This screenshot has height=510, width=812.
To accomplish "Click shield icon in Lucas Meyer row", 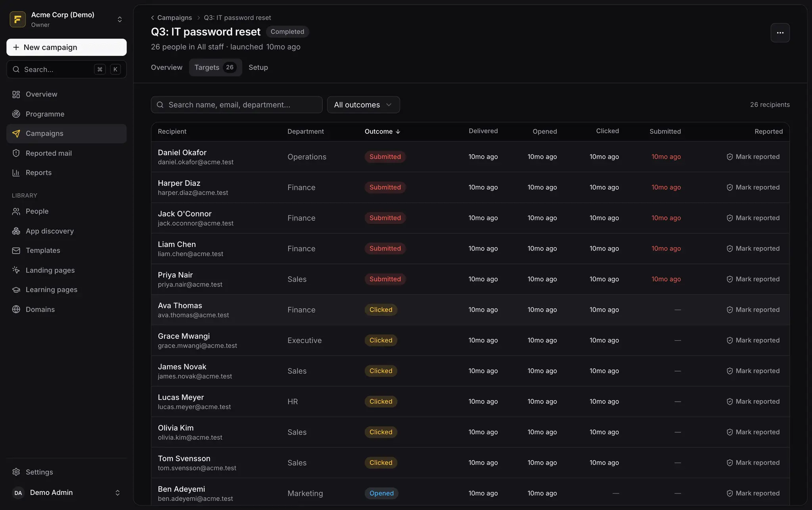I will (x=730, y=401).
